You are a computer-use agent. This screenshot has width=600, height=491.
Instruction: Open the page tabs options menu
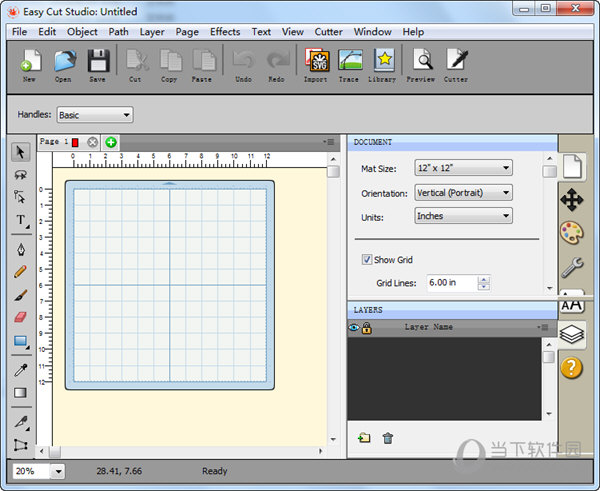(x=329, y=142)
